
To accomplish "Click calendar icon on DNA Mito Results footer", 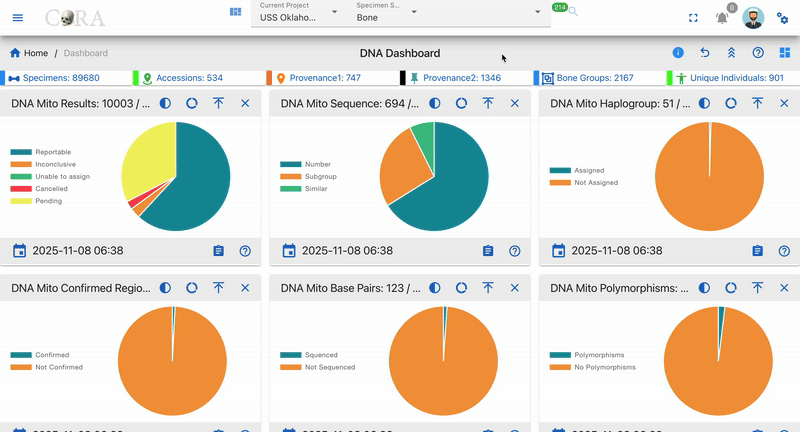I will (x=19, y=251).
